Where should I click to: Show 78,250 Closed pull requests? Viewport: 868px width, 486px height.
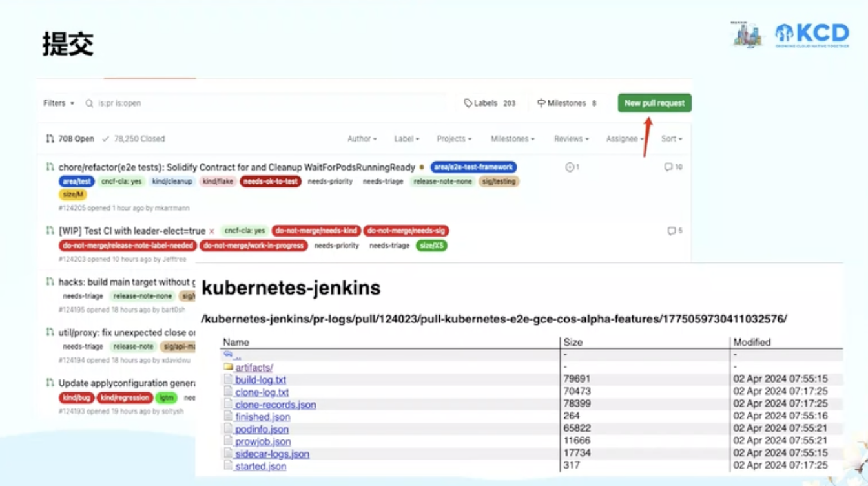(x=134, y=138)
